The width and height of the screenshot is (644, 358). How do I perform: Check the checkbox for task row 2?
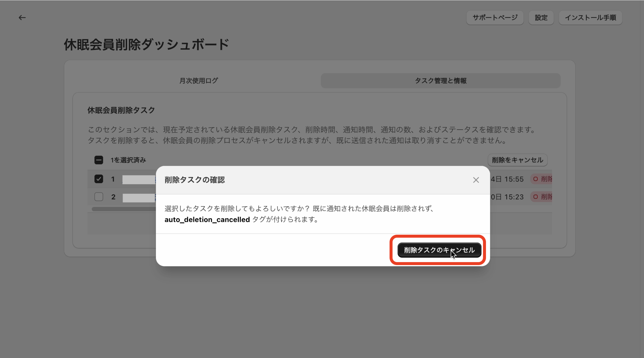(x=99, y=197)
